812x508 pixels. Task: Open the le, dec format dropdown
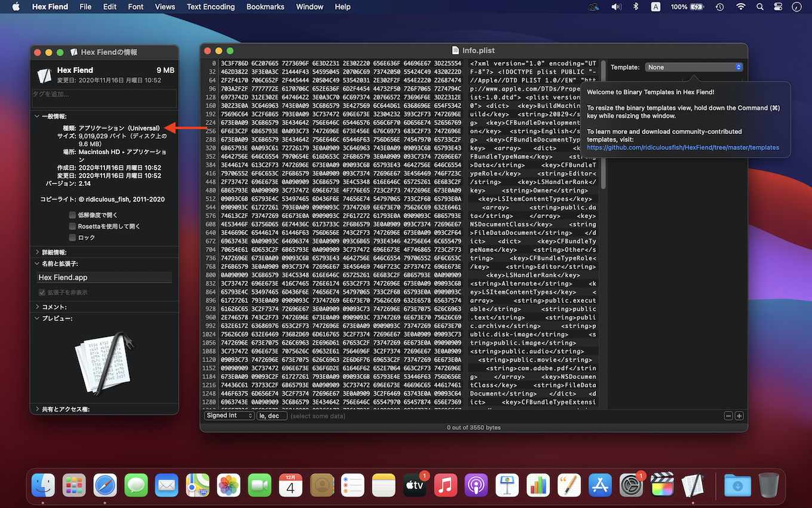[x=272, y=415]
